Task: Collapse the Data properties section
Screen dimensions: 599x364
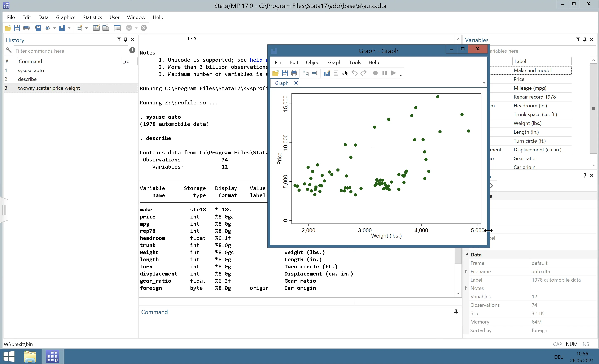Action: click(x=467, y=254)
